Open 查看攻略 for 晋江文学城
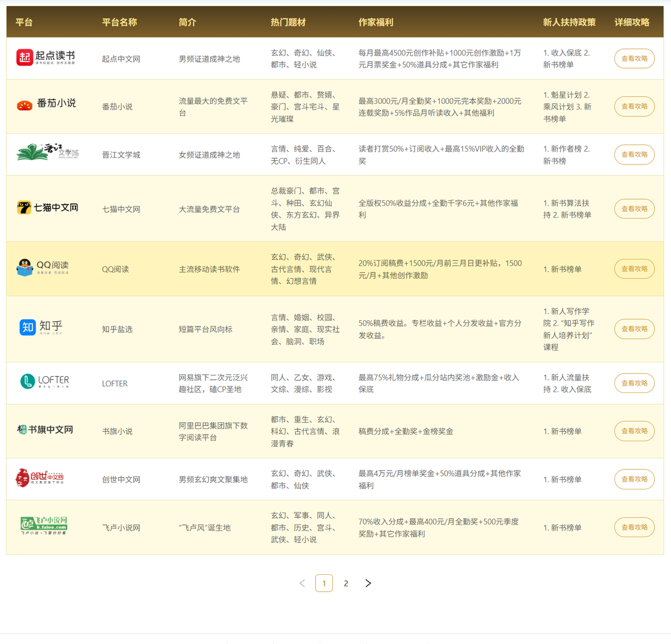Screen dimensions: 671x644 (x=634, y=155)
